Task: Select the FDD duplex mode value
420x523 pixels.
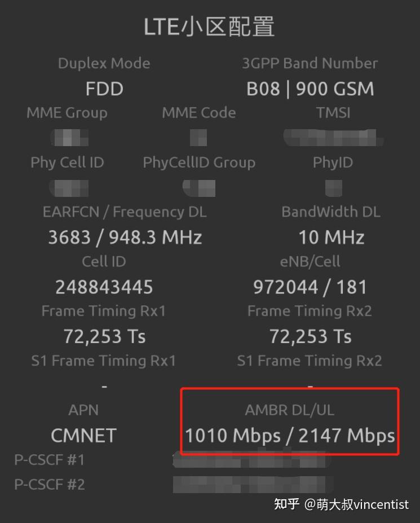Action: [104, 89]
